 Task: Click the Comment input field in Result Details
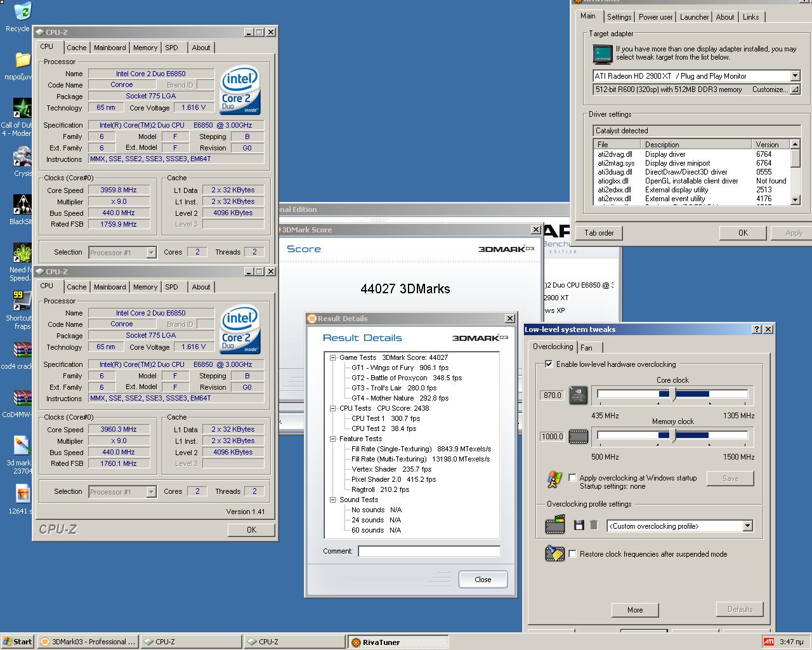tap(429, 551)
